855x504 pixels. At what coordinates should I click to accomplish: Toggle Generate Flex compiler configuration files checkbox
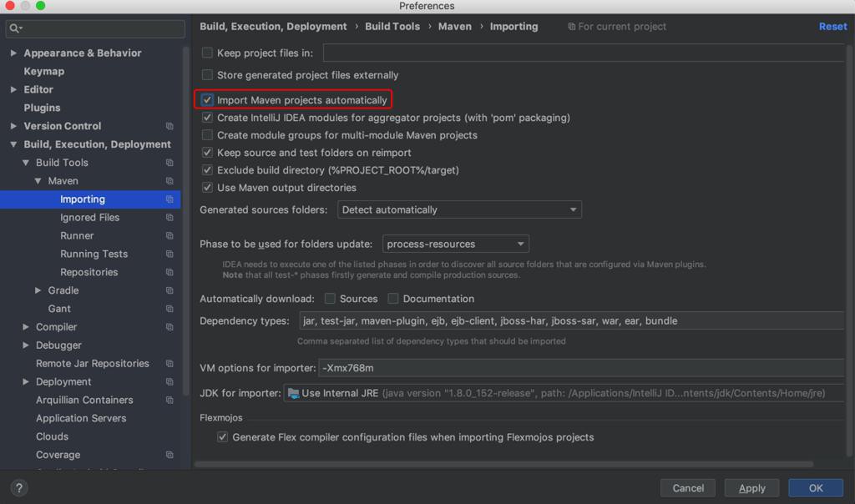[x=222, y=436]
